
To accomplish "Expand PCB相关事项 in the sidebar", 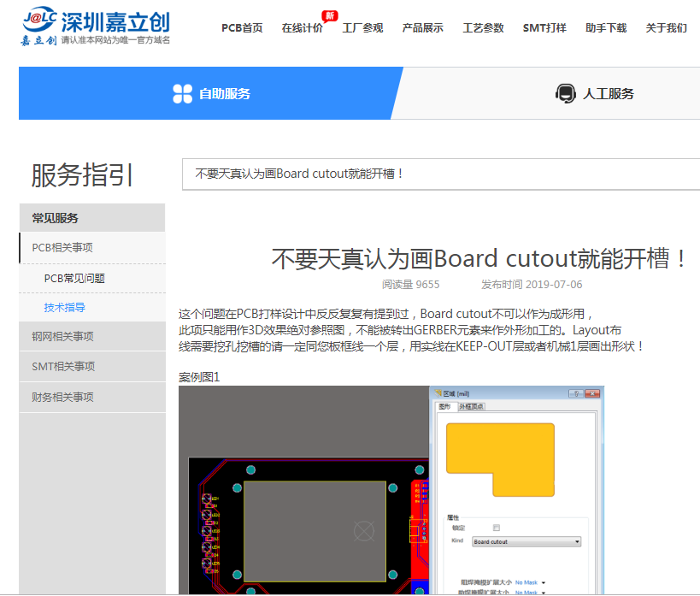I will click(x=62, y=248).
